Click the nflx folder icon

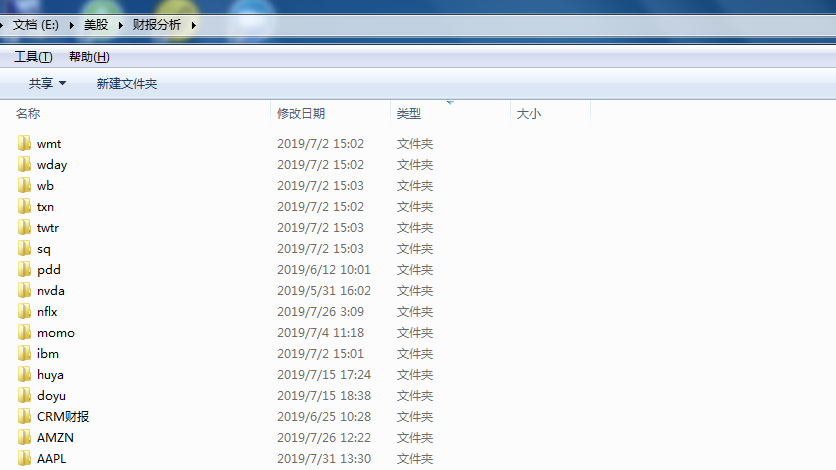click(24, 311)
